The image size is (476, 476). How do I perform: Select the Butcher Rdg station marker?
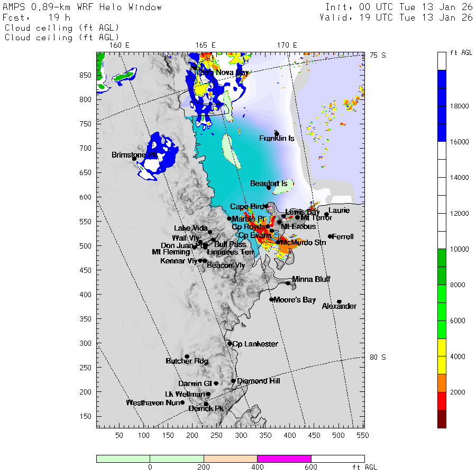[x=187, y=356]
